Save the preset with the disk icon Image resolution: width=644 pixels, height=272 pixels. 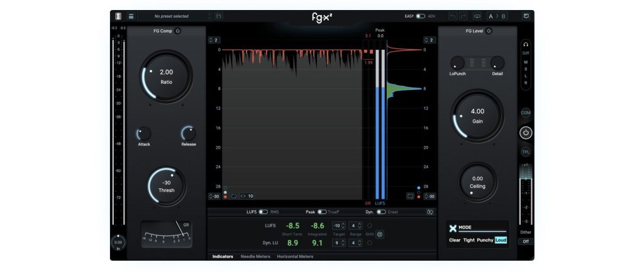(218, 16)
